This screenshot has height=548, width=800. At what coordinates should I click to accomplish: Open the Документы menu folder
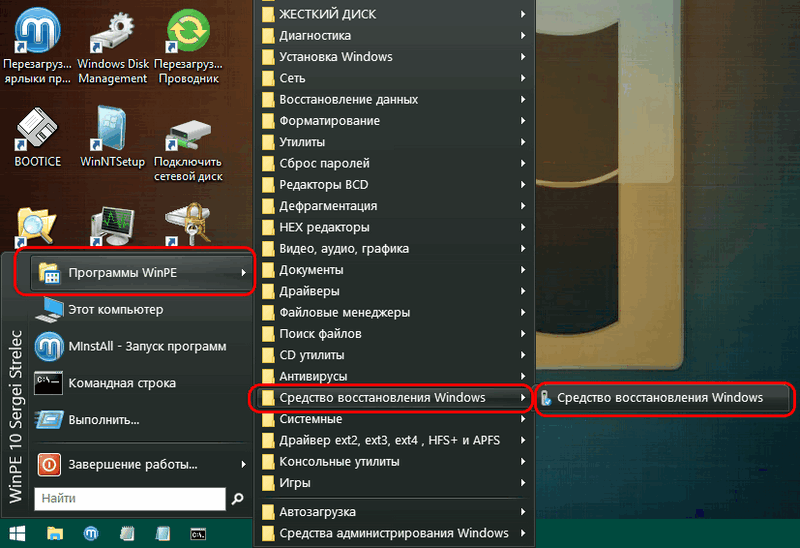point(394,270)
